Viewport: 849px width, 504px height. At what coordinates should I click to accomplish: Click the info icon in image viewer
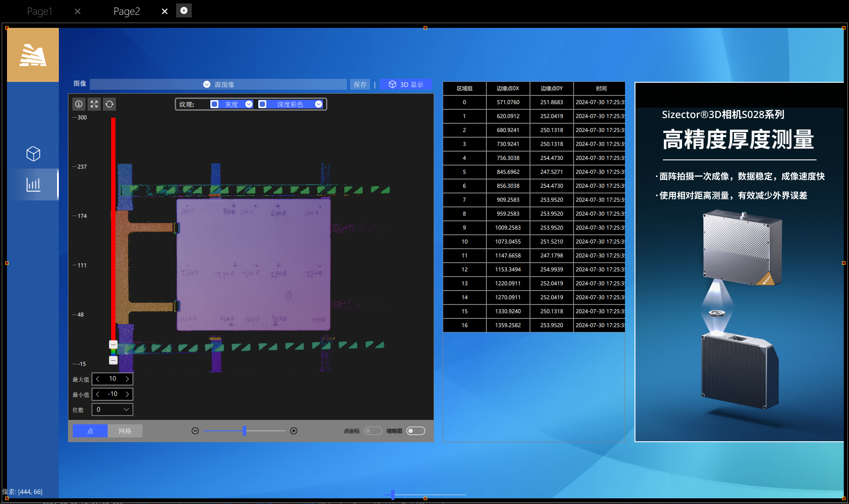click(79, 104)
